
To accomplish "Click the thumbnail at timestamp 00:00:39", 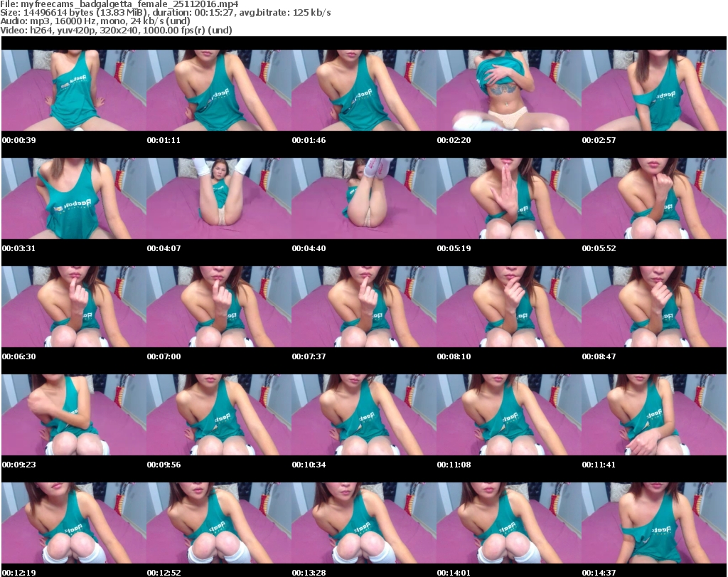I will click(x=74, y=90).
